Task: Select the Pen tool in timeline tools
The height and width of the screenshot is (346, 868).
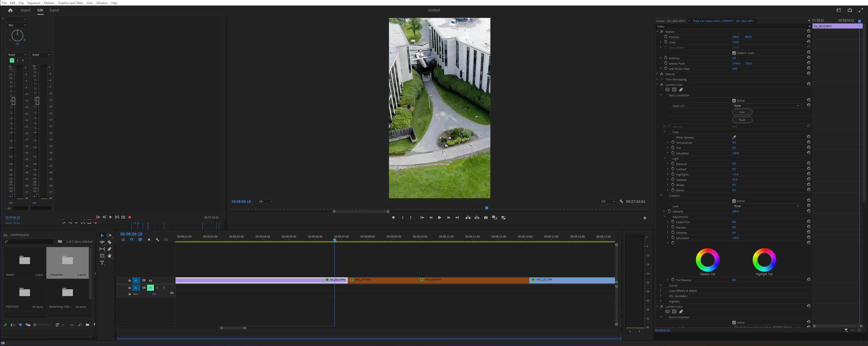Action: point(109,249)
